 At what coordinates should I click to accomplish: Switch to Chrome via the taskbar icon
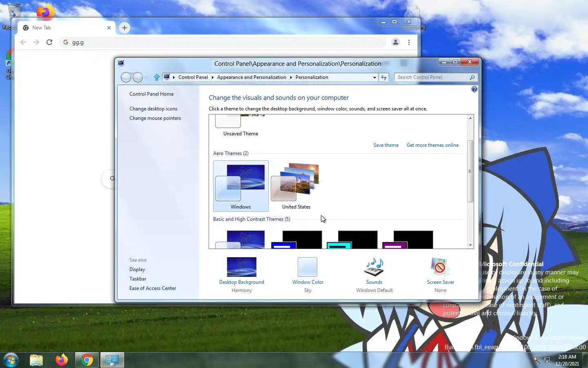point(87,360)
